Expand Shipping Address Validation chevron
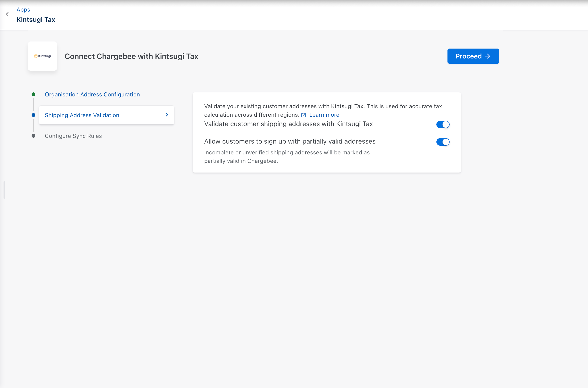The image size is (588, 388). [167, 115]
